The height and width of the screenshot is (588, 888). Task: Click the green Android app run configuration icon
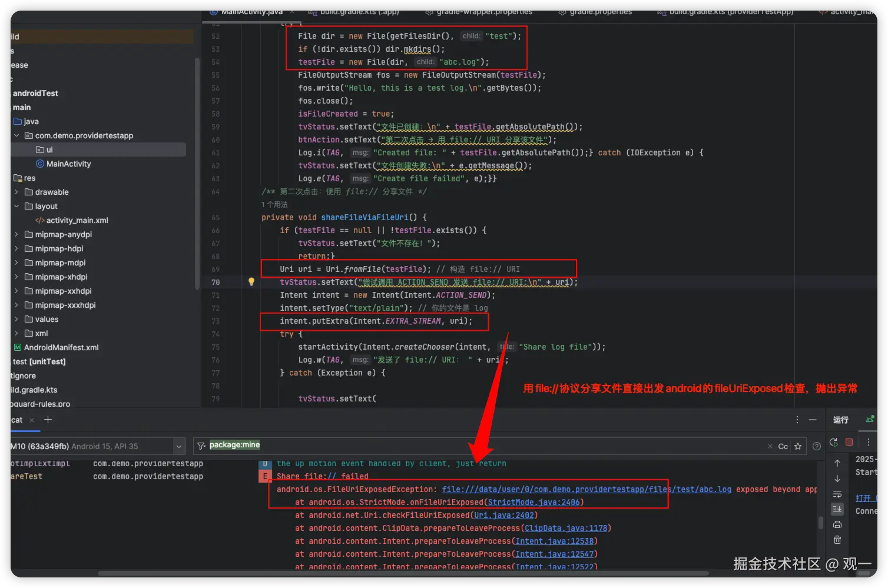pos(870,419)
